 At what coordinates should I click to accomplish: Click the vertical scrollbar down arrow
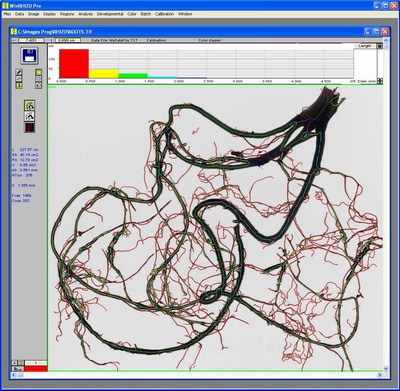(386, 368)
